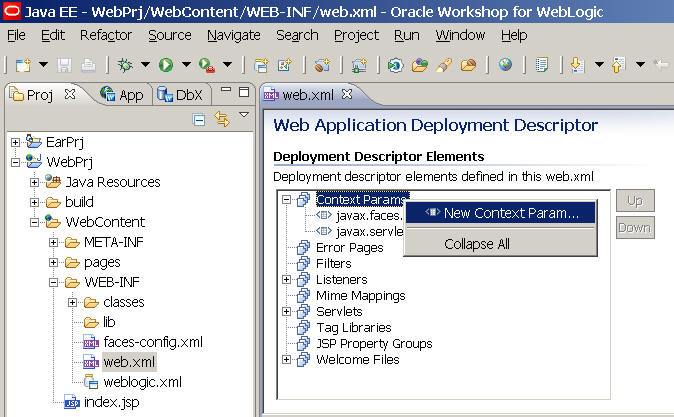Click the Up button

(x=635, y=200)
